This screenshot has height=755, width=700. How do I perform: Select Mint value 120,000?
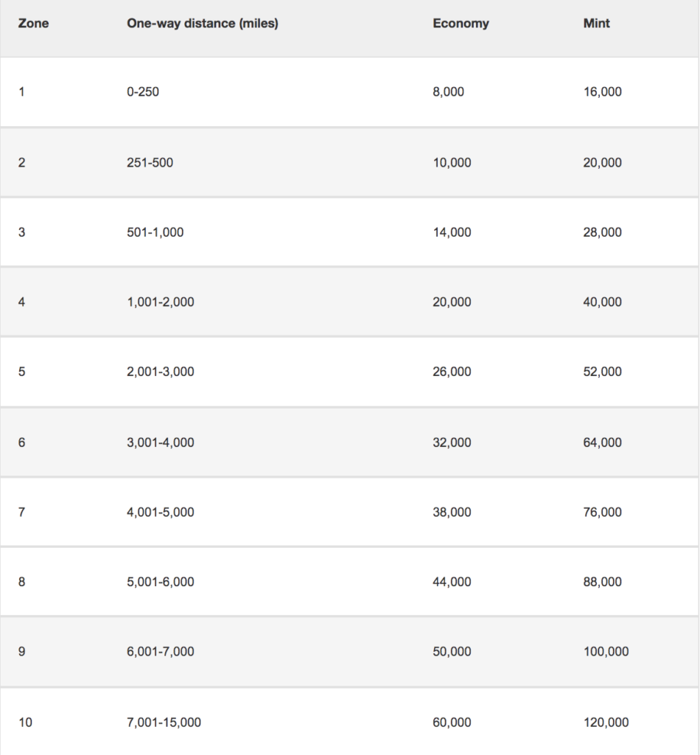606,723
